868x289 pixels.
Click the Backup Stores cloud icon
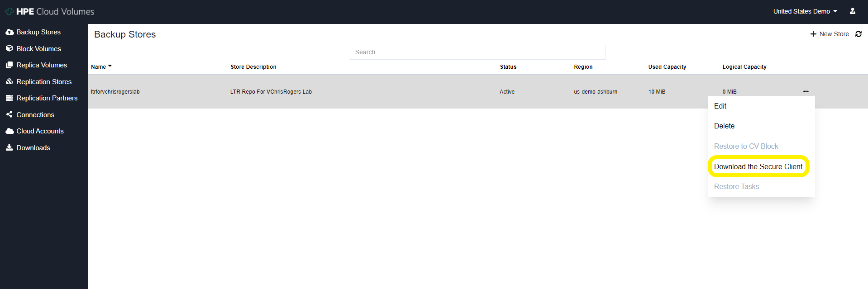pos(9,32)
